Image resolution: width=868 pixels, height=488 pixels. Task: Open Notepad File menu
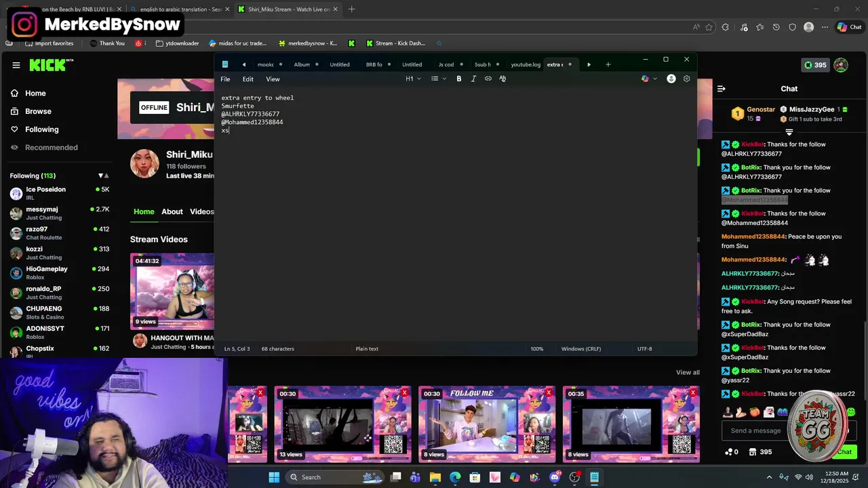225,79
